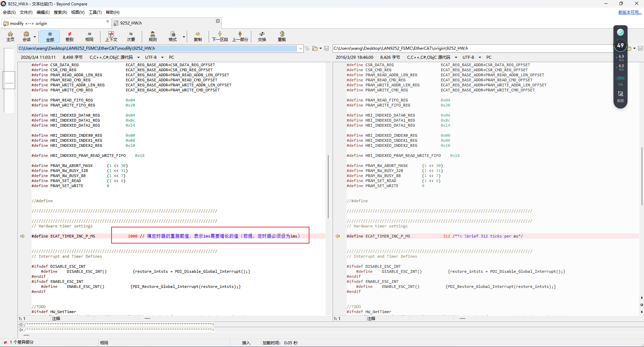Open the 新版本可用 link
Screen dimensions: 644x347
tap(630, 12)
